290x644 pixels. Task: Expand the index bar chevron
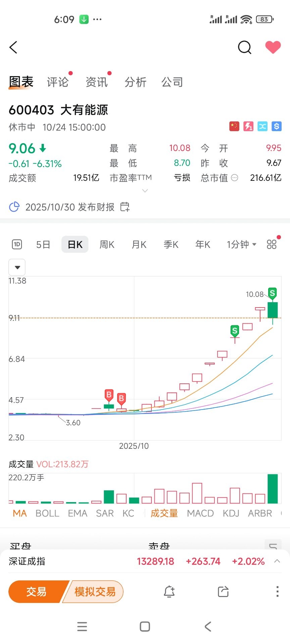277,561
